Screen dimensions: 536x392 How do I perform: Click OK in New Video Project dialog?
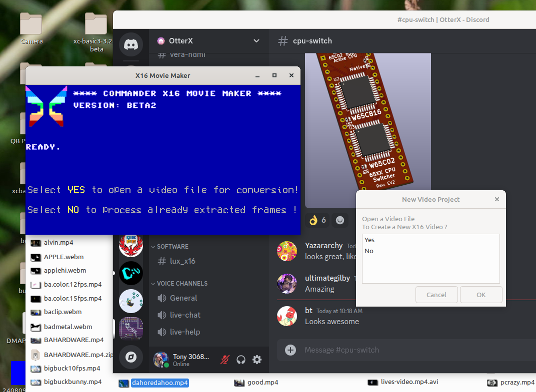(x=481, y=295)
